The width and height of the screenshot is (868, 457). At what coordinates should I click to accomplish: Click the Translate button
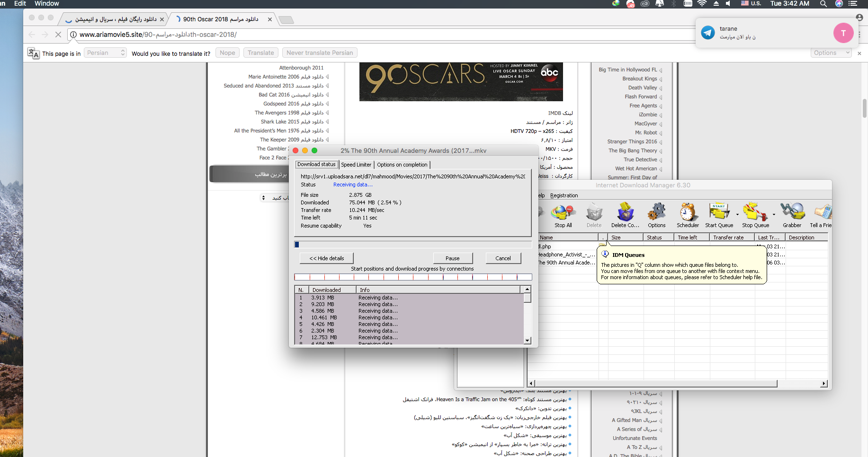tap(261, 53)
